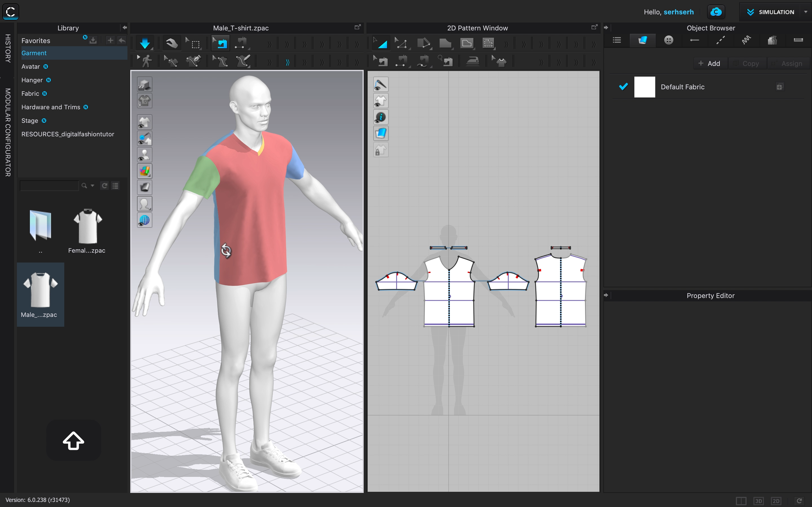Expand the Fabric section in Library panel

click(x=30, y=93)
